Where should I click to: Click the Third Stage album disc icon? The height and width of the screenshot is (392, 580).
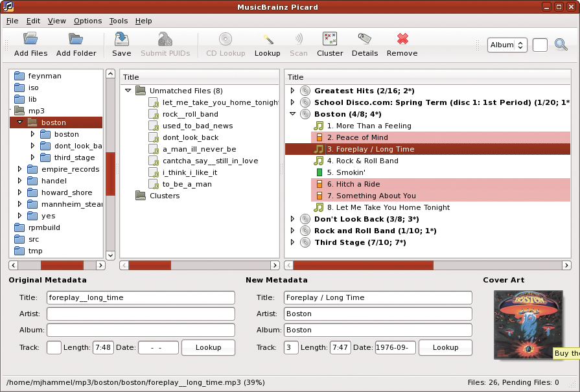point(305,242)
